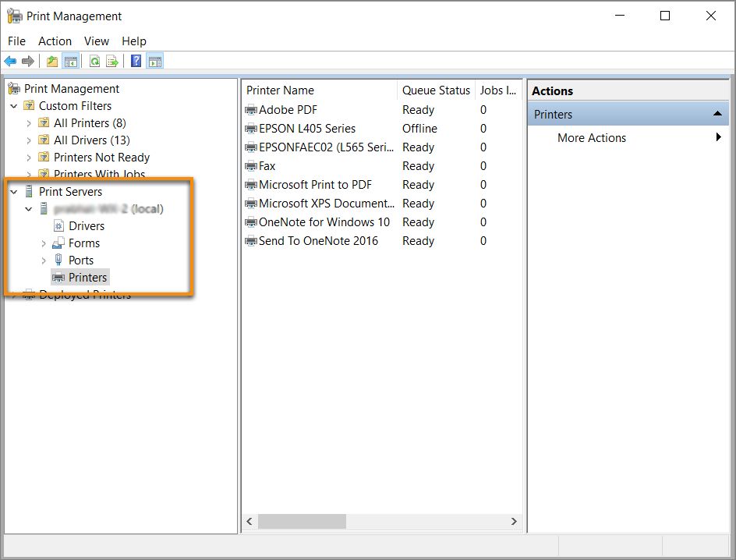Viewport: 736px width, 560px height.
Task: Open the Refresh toolbar icon
Action: pos(94,61)
